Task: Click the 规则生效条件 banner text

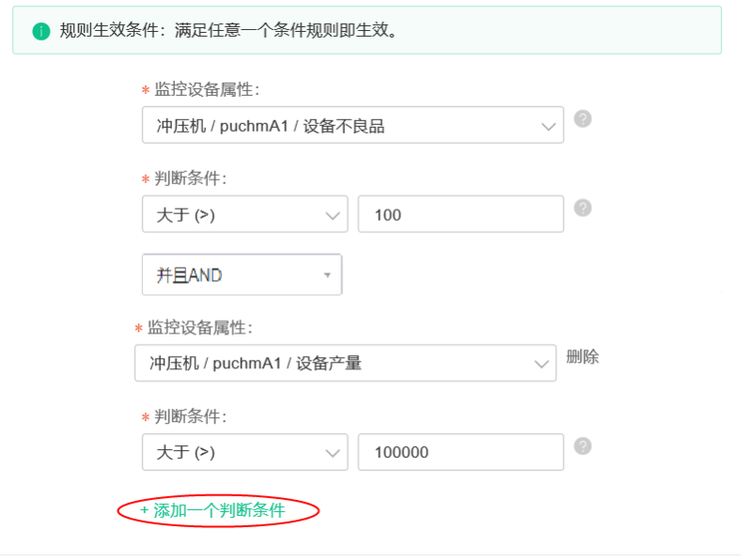Action: coord(228,30)
